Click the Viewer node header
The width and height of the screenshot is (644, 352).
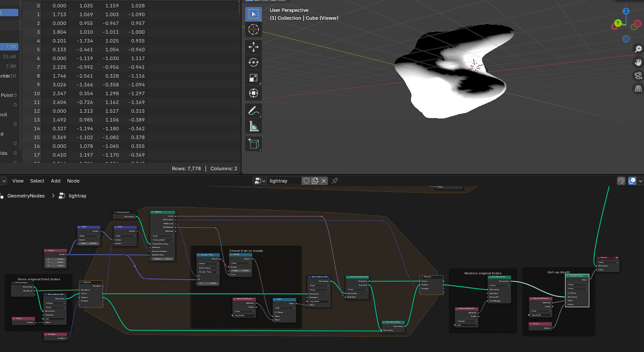[608, 258]
